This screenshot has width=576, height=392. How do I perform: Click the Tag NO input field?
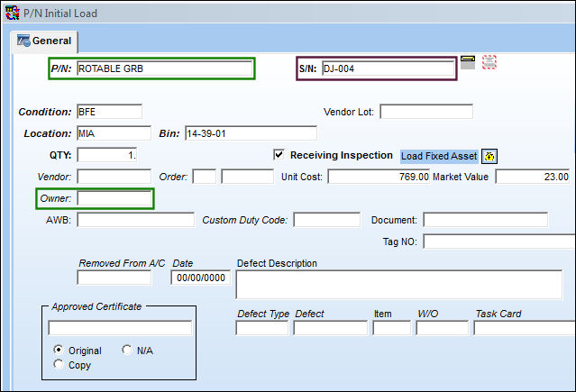point(499,242)
